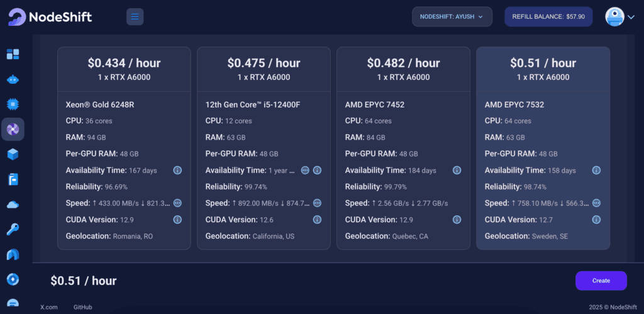
Task: Select the GPU fan icon in sidebar
Action: click(x=13, y=130)
